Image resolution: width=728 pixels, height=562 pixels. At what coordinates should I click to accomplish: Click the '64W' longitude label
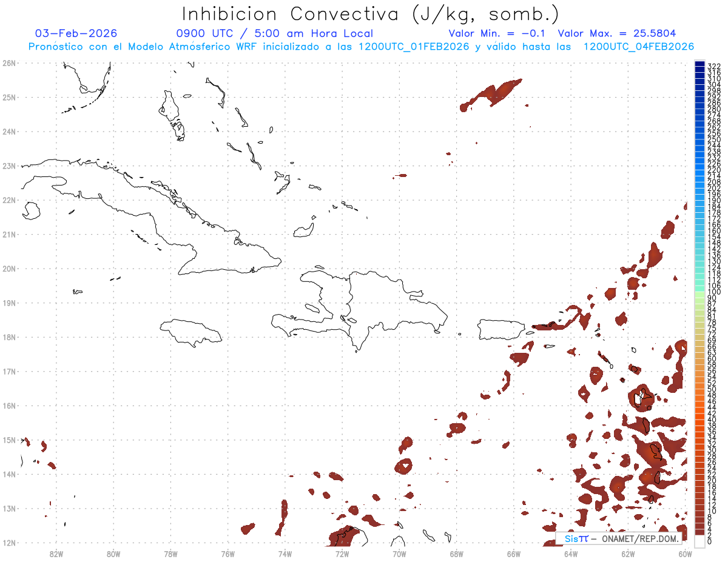(x=571, y=553)
